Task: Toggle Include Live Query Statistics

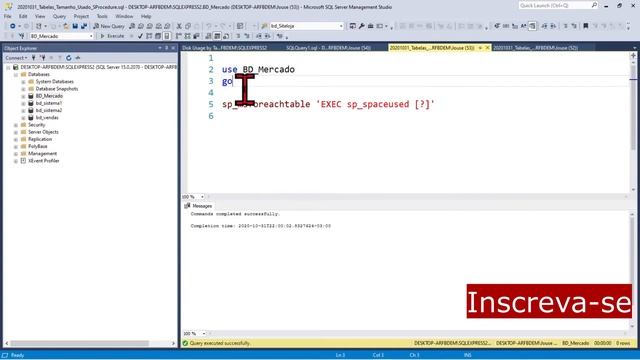Action: tap(187, 36)
